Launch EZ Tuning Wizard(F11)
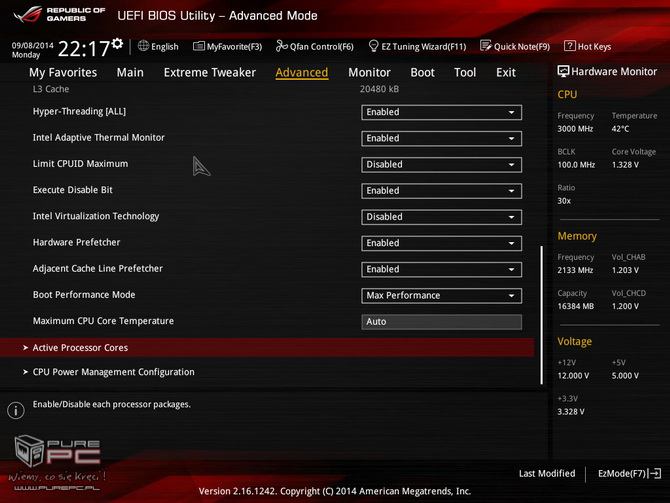Viewport: 670px width, 503px height. click(x=417, y=46)
